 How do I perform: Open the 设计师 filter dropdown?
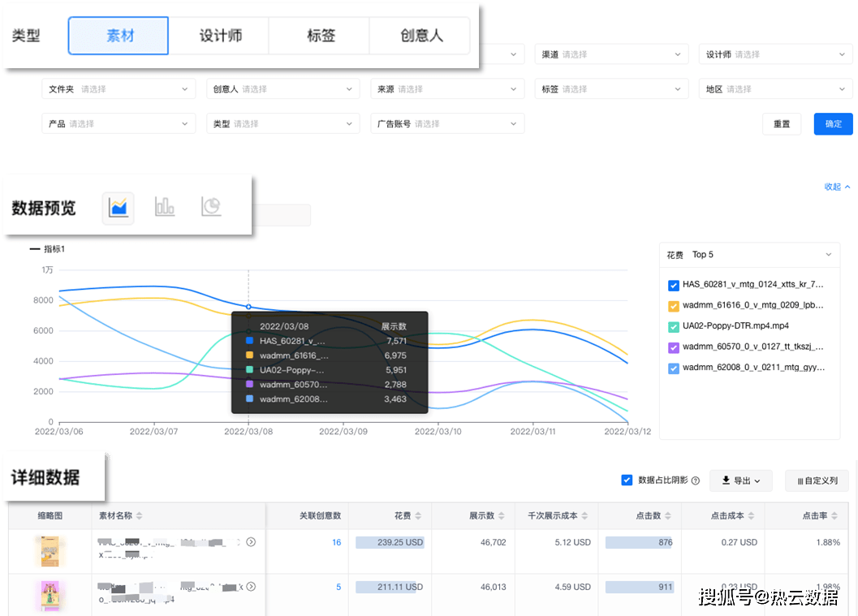775,54
